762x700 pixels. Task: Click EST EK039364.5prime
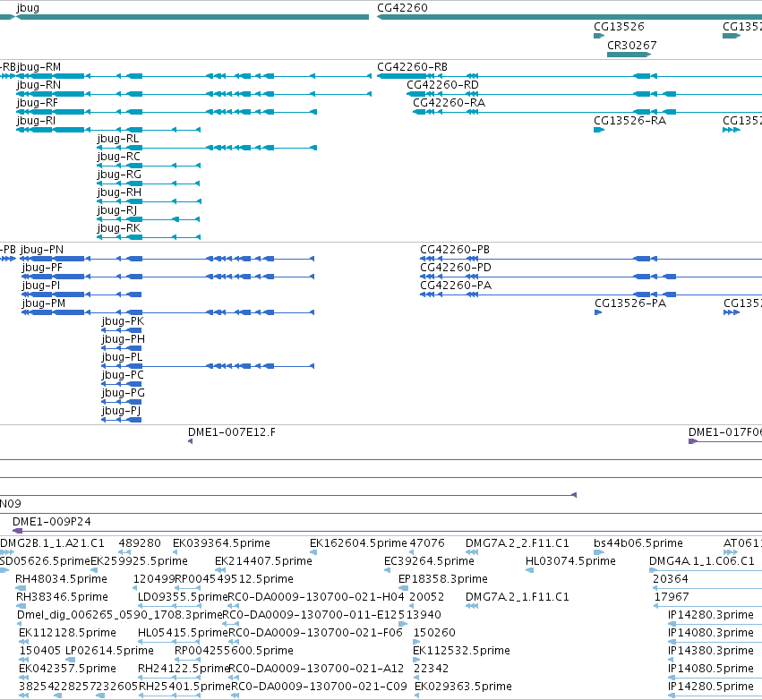[221, 543]
